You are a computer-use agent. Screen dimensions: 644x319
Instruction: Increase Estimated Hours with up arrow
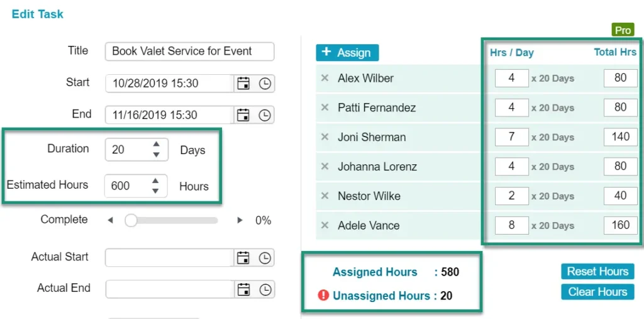(156, 181)
